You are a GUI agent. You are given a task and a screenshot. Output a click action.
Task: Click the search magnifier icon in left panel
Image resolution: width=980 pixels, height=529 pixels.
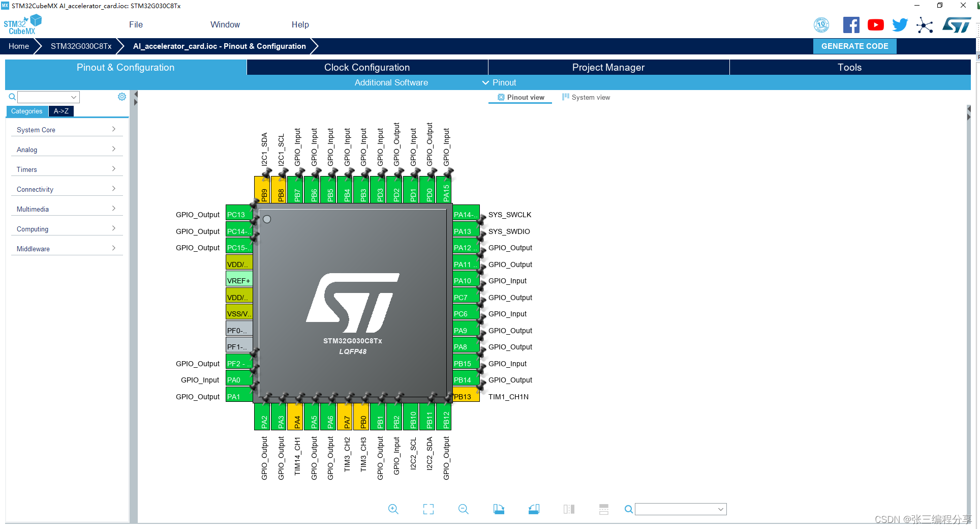[12, 97]
